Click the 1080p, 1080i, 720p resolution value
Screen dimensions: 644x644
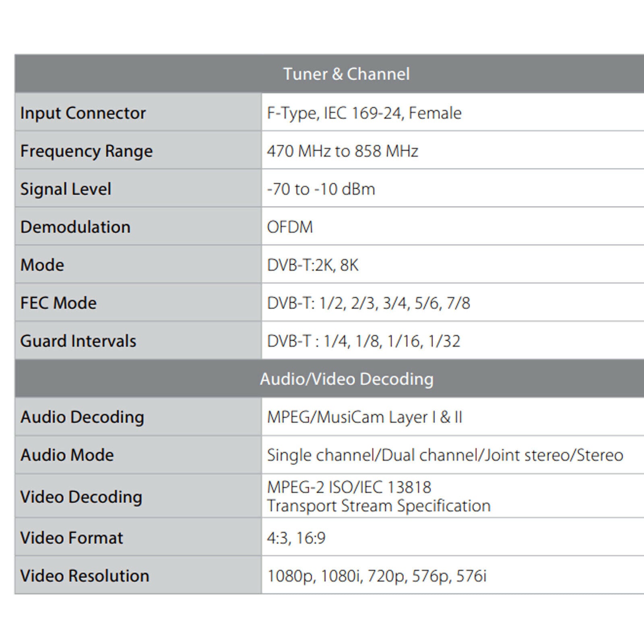[x=377, y=576]
